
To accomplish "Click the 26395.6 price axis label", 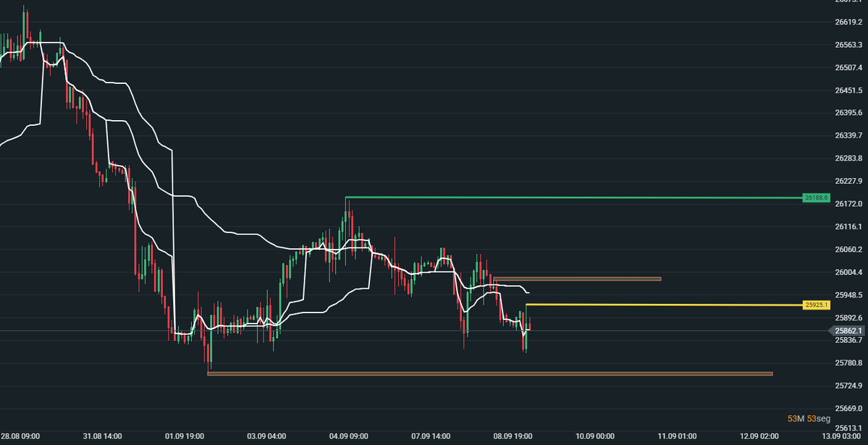I will 848,113.
